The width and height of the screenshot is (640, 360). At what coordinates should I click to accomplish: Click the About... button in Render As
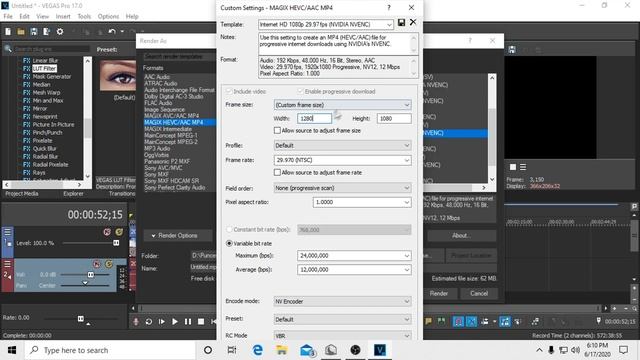(461, 236)
